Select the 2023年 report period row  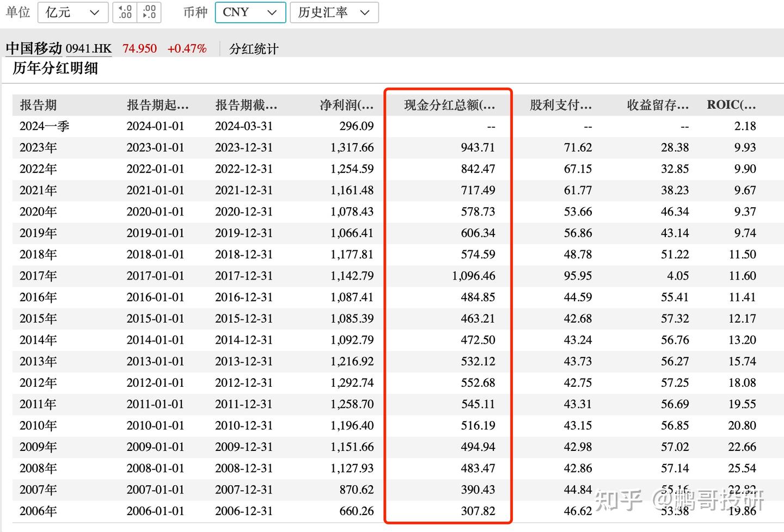pyautogui.click(x=38, y=147)
